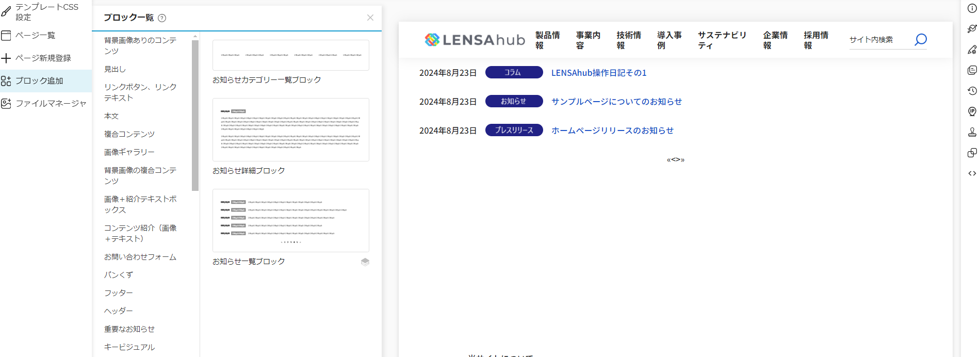Click the お知らせ一覧ブロック thumbnail
Screen dimensions: 980x357
click(291, 220)
